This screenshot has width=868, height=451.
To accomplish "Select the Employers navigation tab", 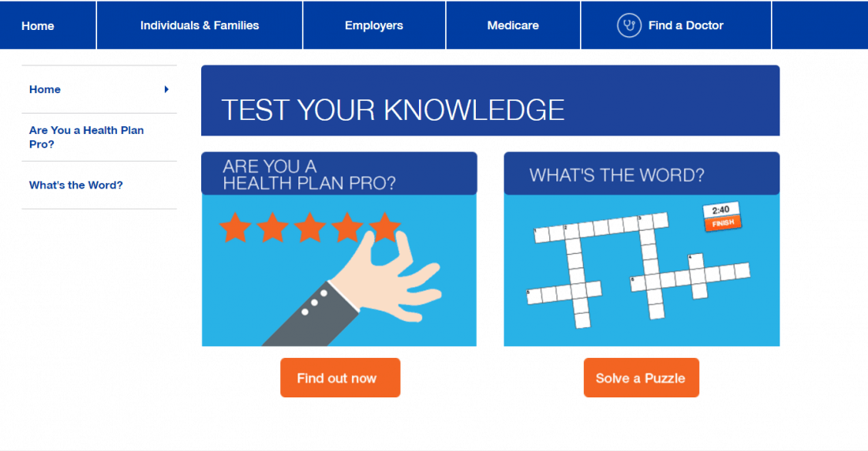I will pyautogui.click(x=374, y=25).
